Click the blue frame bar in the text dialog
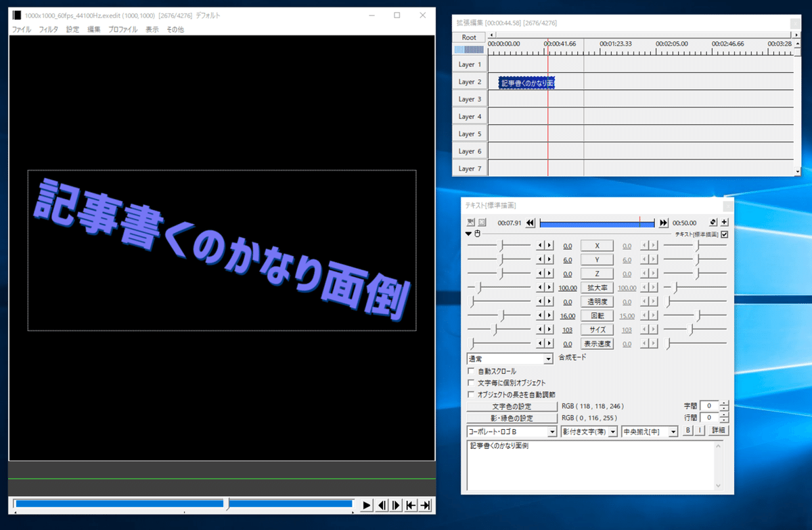This screenshot has height=530, width=812. tap(597, 222)
